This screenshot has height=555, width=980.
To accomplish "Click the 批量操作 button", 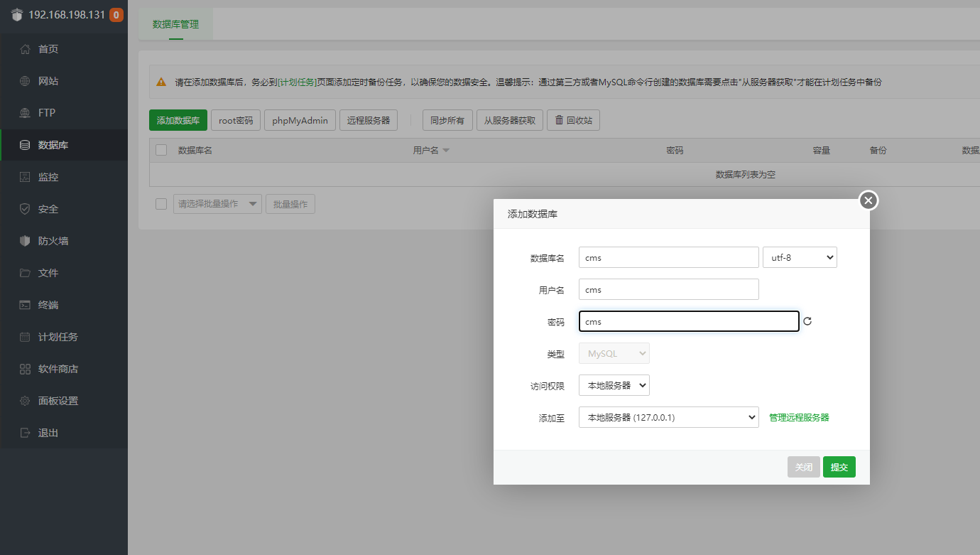I will point(290,204).
